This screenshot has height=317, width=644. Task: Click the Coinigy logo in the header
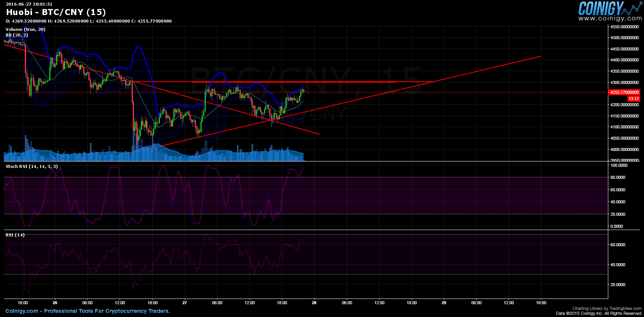tap(600, 8)
